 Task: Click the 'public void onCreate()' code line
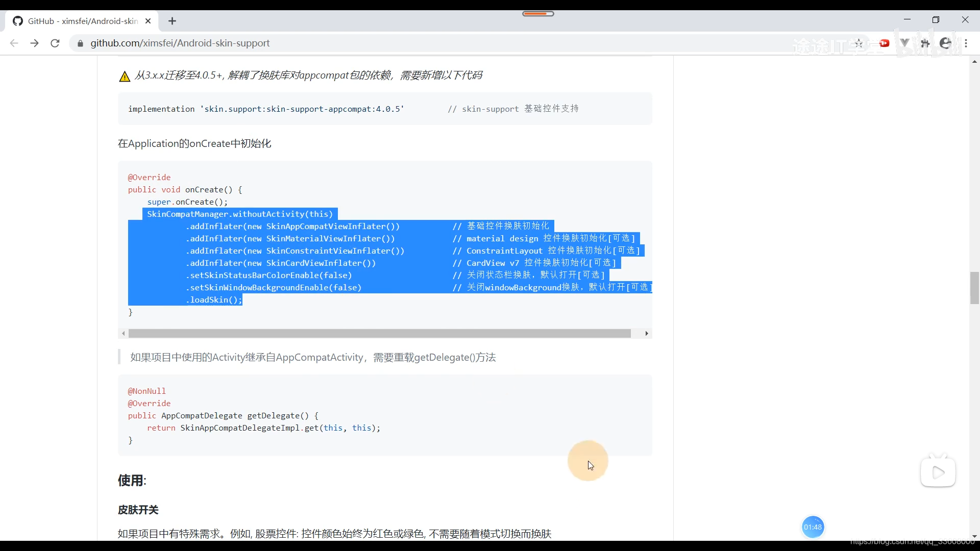(x=185, y=189)
